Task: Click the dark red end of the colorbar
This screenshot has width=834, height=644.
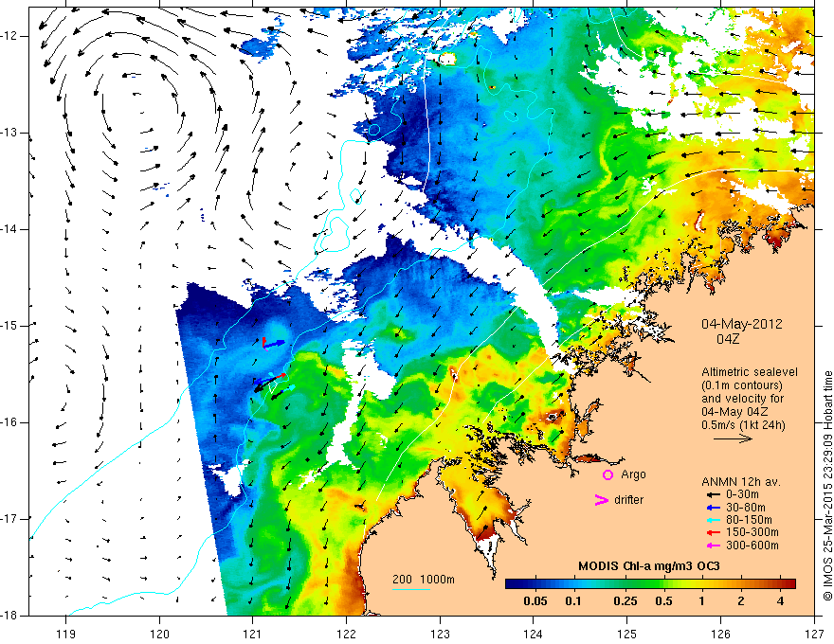Action: (x=790, y=584)
